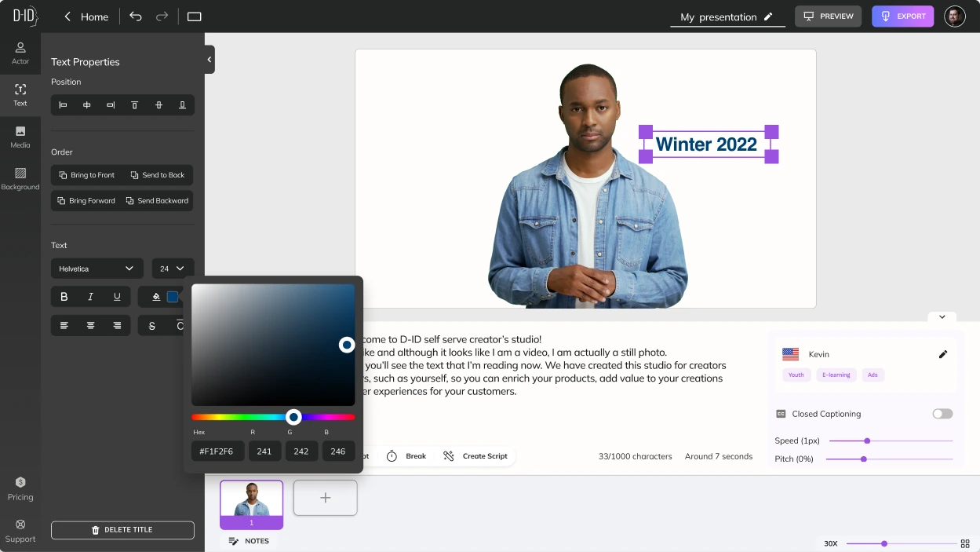Click the redo arrow icon
This screenshot has height=552, width=980.
[162, 16]
